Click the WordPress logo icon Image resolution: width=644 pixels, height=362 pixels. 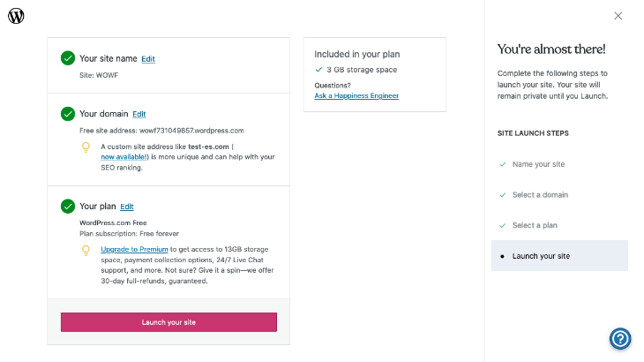point(16,16)
